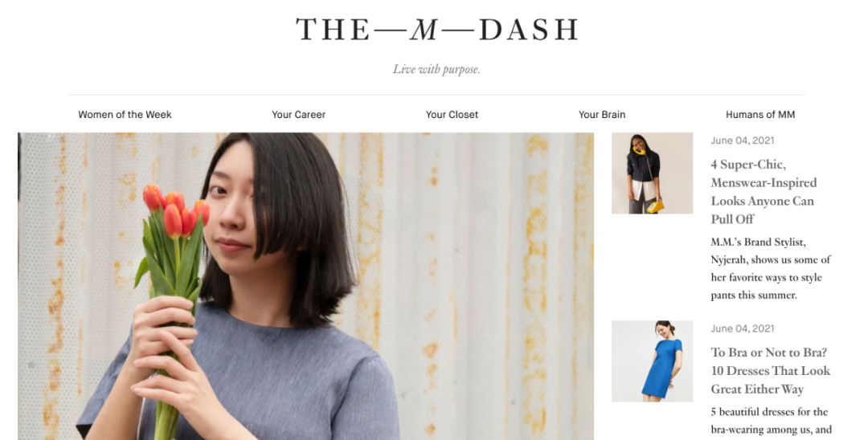The width and height of the screenshot is (868, 440).
Task: Click the THE—M—DASH logo
Action: tap(436, 30)
